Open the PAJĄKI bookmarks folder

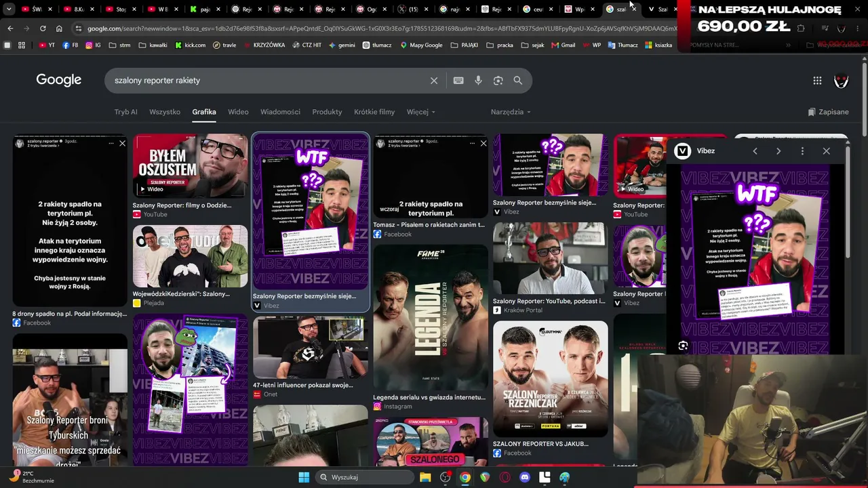465,45
